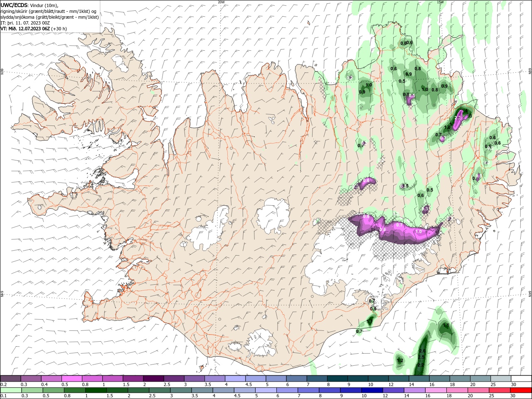Click the 20W longitude label
The width and height of the screenshot is (532, 399).
222,2
